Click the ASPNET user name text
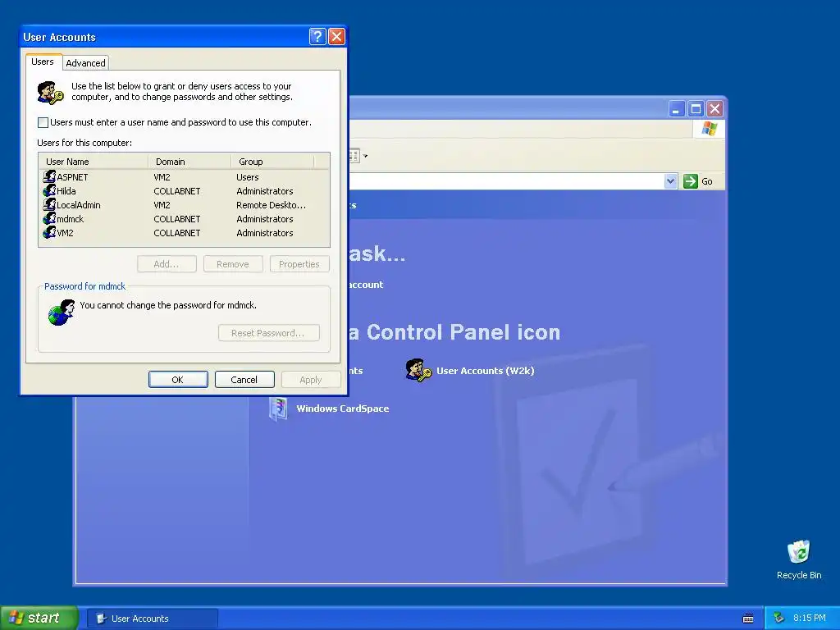Viewport: 840px width, 630px height. [x=72, y=177]
